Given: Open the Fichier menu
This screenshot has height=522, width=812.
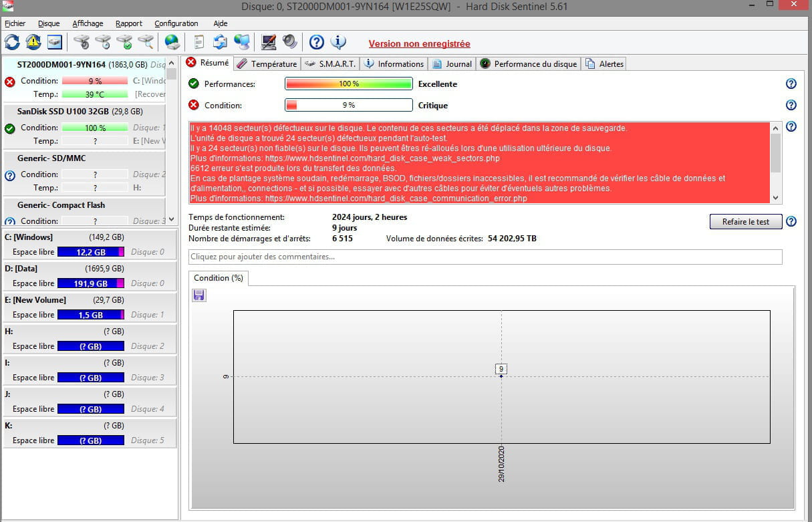Looking at the screenshot, I should coord(15,23).
